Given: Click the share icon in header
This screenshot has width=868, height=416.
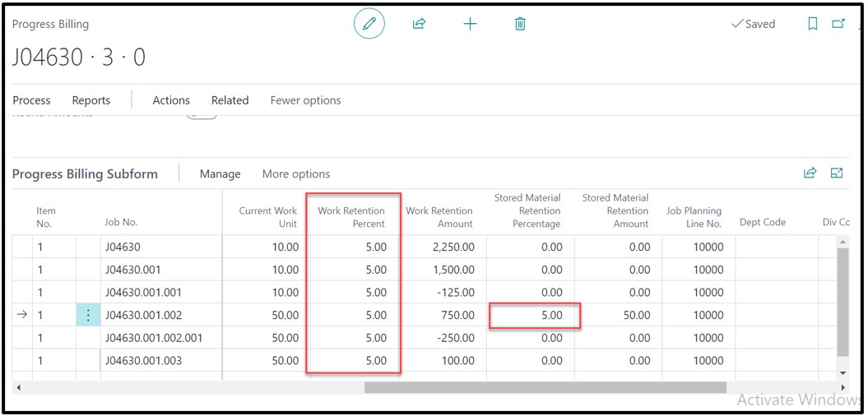Looking at the screenshot, I should click(x=419, y=24).
